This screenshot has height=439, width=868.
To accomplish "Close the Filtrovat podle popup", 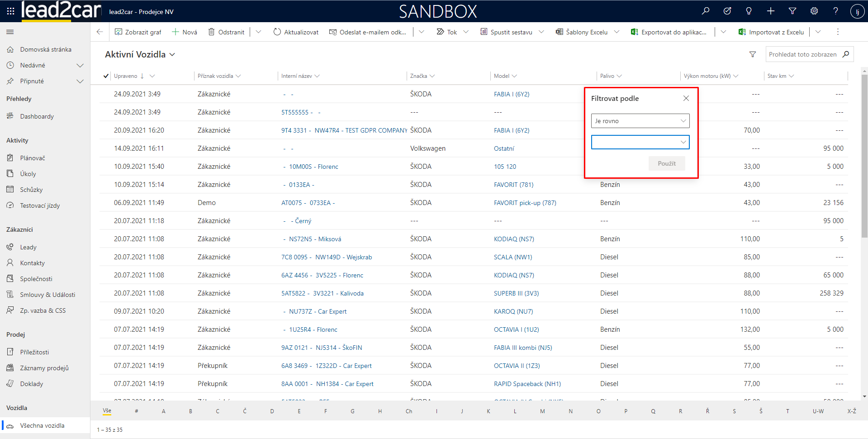I will point(686,99).
